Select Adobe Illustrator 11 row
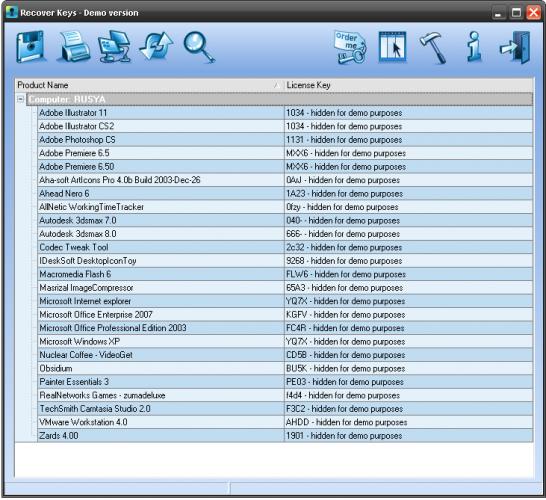 285,113
